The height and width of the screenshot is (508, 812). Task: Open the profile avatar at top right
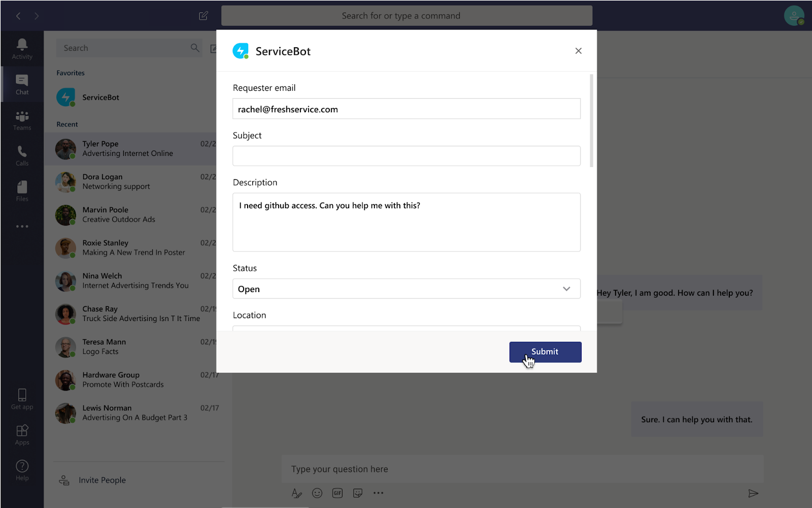[794, 15]
